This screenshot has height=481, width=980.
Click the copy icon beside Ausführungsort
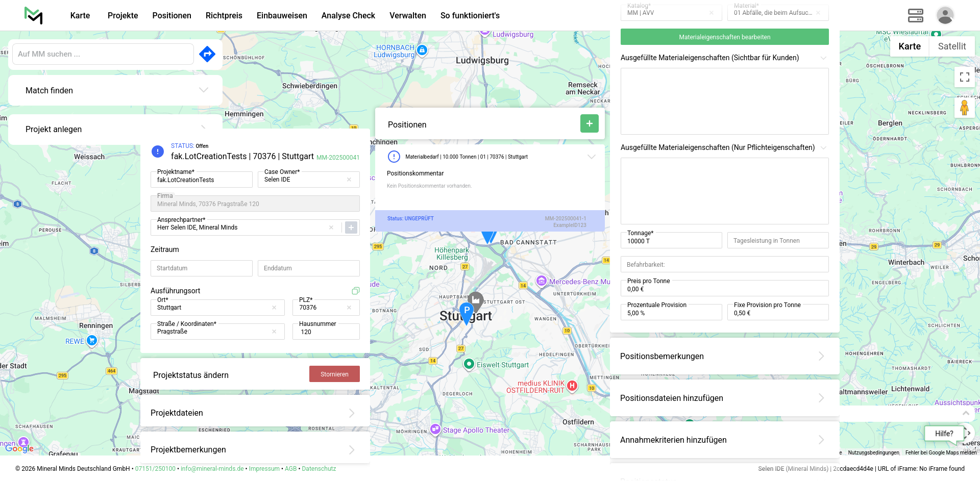tap(356, 291)
